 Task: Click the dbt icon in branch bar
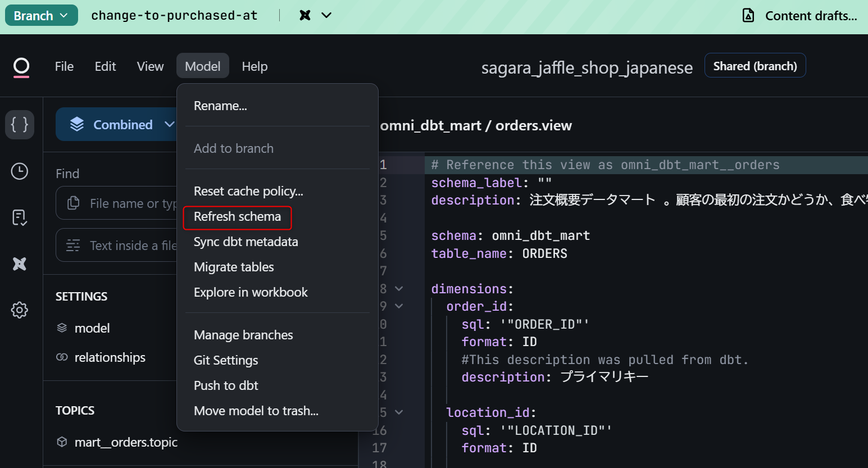pyautogui.click(x=305, y=16)
